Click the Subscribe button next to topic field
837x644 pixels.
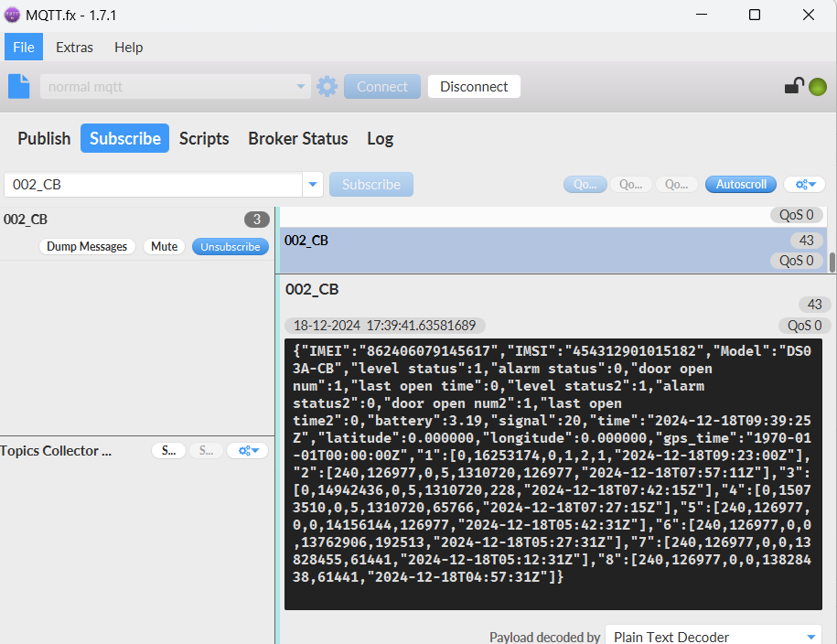pos(371,184)
